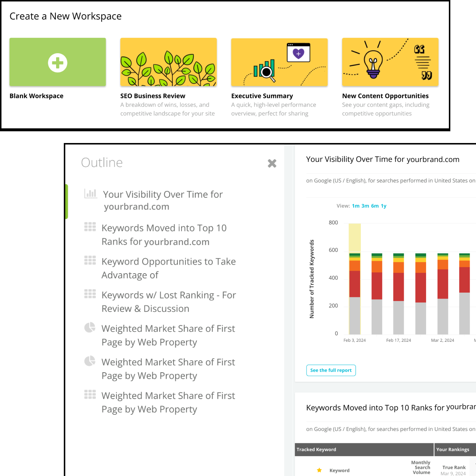Click the gold star icon in Keyword column
476x476 pixels.
coord(319,470)
